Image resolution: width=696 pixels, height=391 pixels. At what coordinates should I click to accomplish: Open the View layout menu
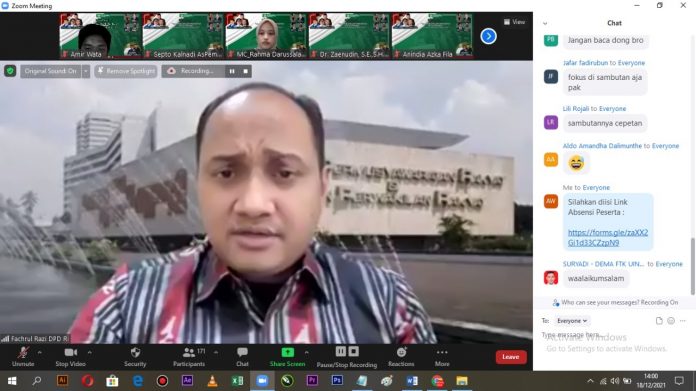tap(514, 22)
